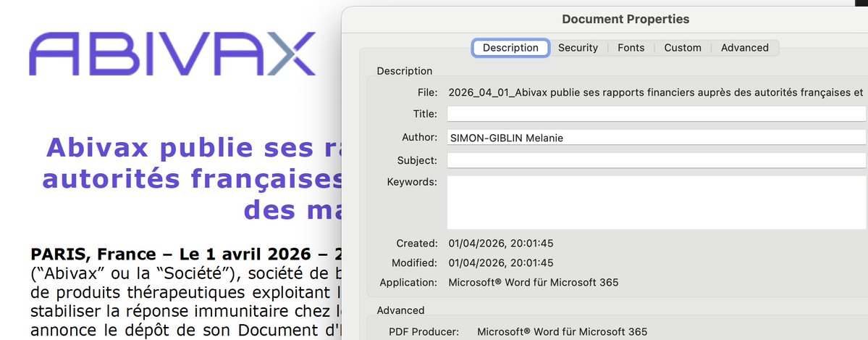Screen dimensions: 868x340
Task: Click into the Keywords text area
Action: click(x=657, y=202)
